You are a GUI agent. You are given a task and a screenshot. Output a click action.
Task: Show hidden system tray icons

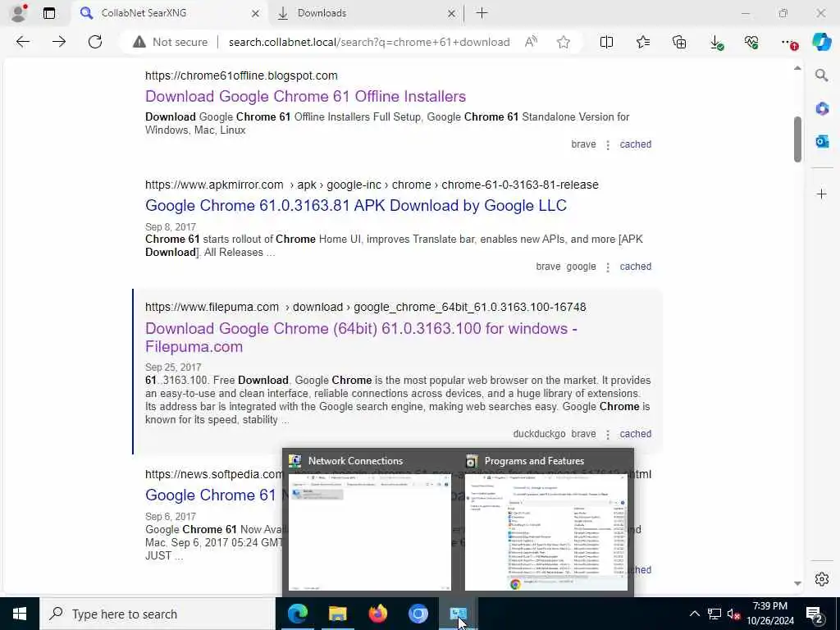(694, 614)
